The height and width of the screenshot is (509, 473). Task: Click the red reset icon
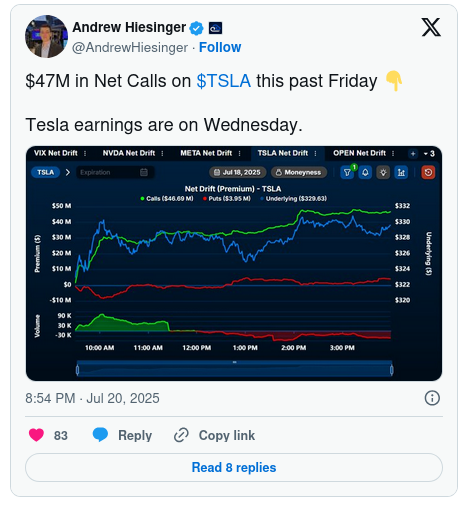pyautogui.click(x=428, y=172)
